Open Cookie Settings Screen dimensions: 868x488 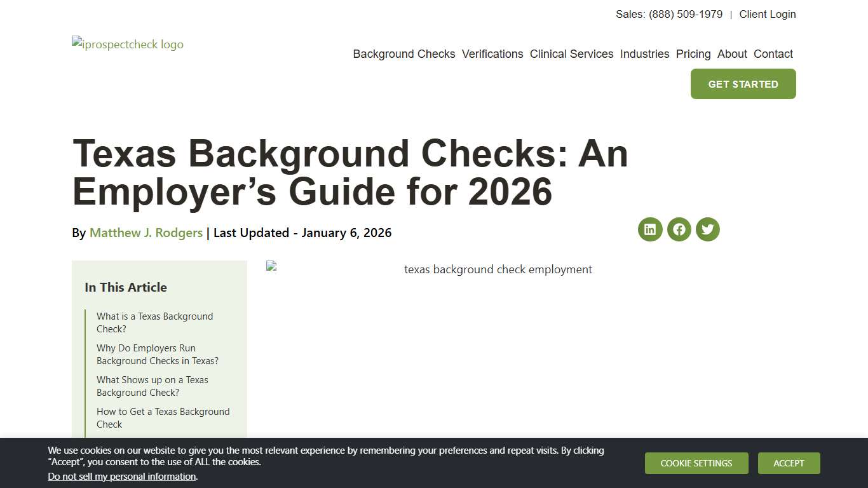(696, 463)
